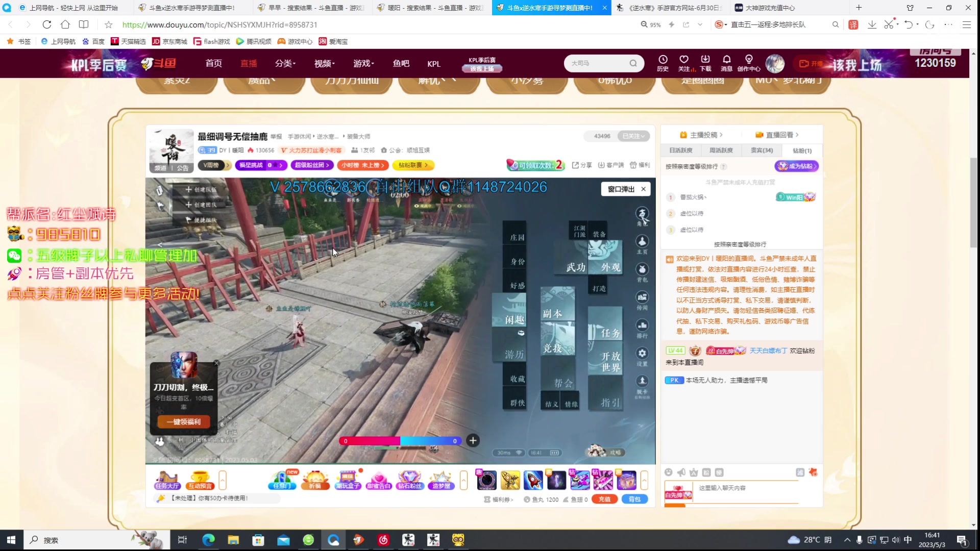This screenshot has height=551, width=980.
Task: Open 背包 backpack button
Action: (x=634, y=499)
